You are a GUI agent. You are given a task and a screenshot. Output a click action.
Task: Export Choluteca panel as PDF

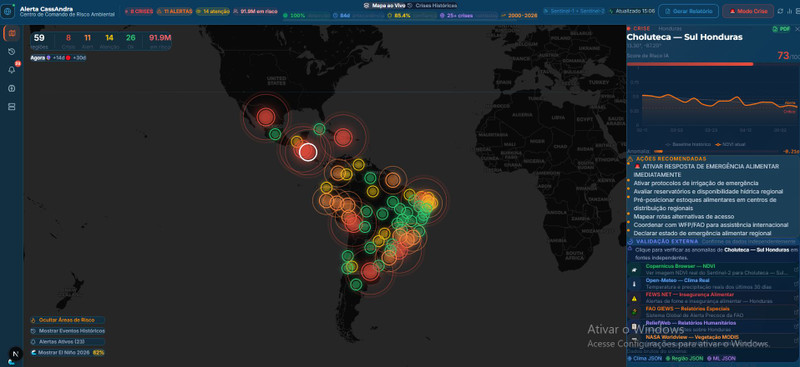click(781, 30)
